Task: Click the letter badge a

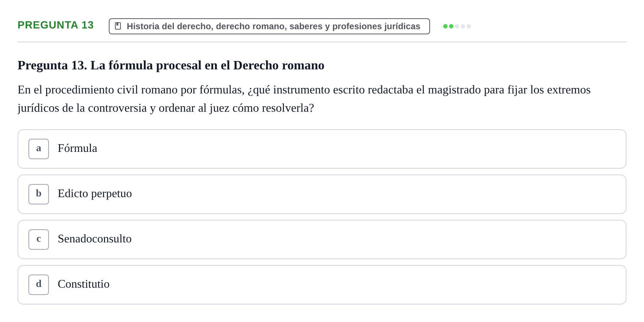Action: pyautogui.click(x=39, y=149)
